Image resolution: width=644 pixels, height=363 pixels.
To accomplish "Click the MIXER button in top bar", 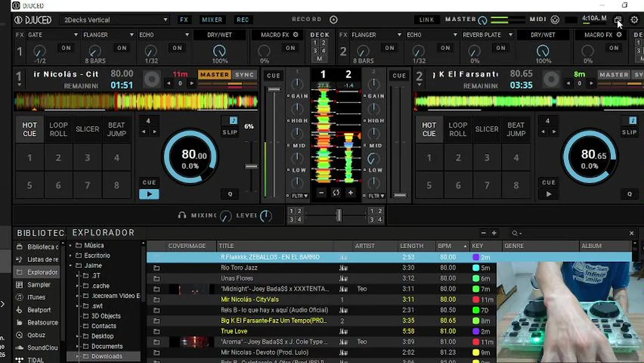I will point(212,20).
